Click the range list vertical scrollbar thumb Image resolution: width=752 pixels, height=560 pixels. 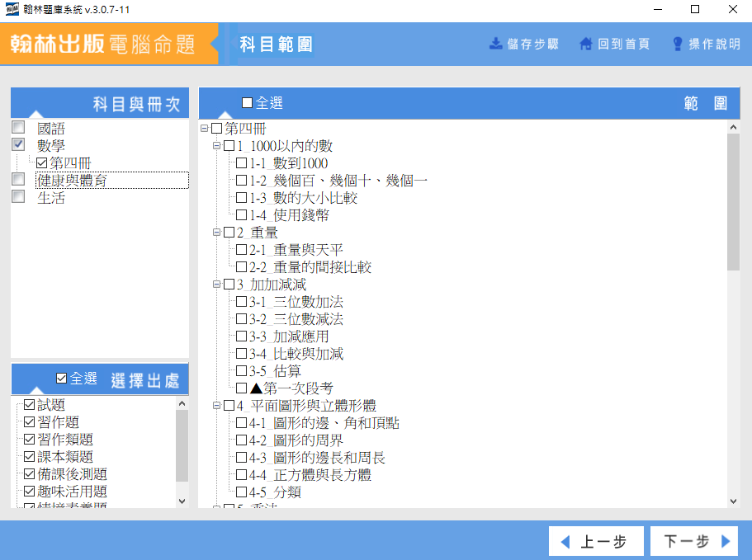click(733, 202)
